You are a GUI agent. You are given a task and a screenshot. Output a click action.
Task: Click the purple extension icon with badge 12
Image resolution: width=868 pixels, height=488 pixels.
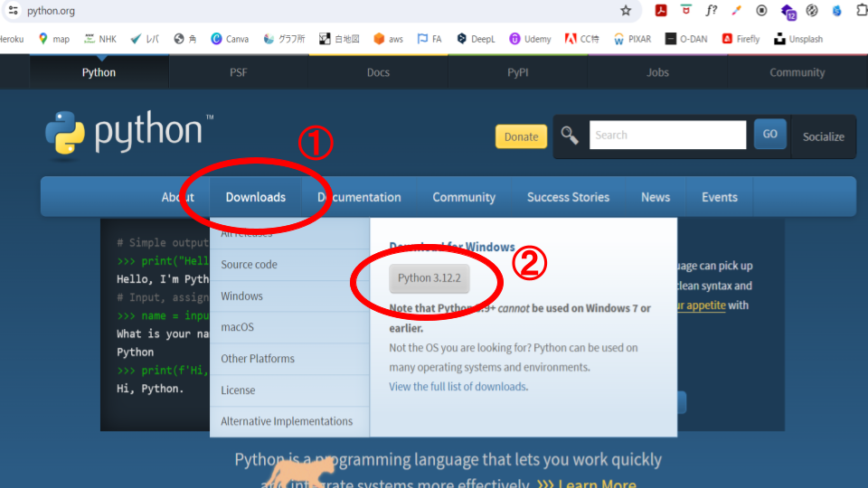[788, 11]
